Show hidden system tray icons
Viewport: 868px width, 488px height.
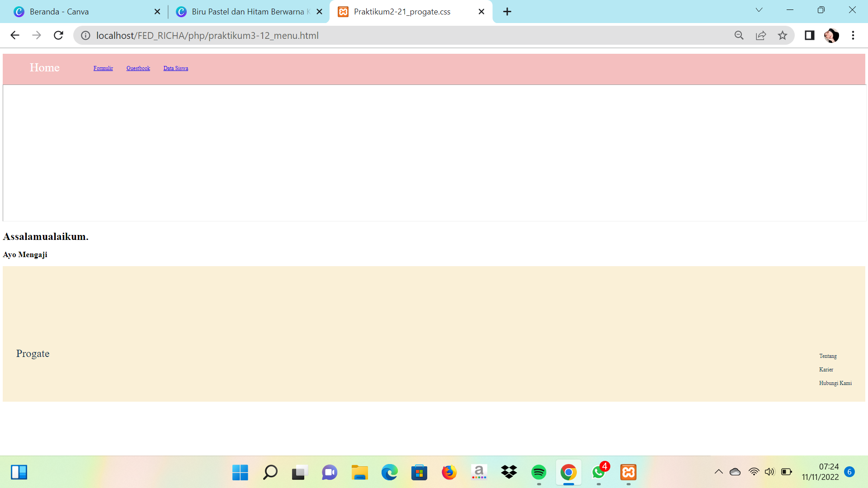point(718,472)
